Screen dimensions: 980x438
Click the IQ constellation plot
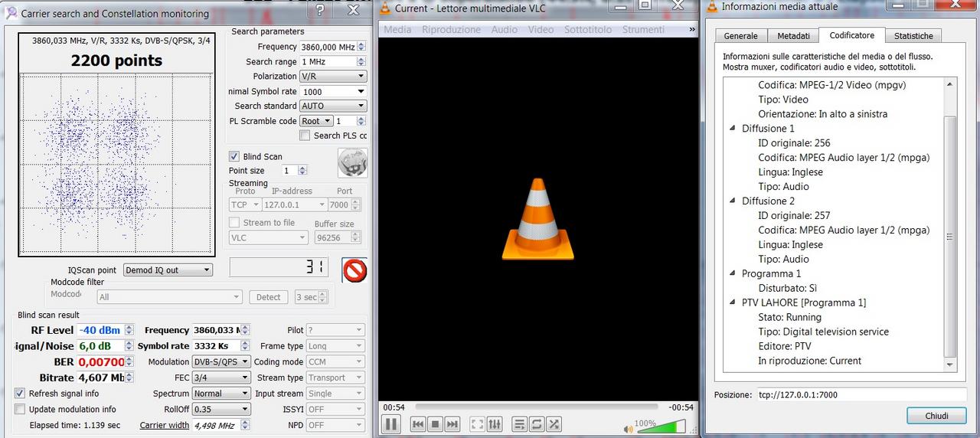click(x=116, y=165)
